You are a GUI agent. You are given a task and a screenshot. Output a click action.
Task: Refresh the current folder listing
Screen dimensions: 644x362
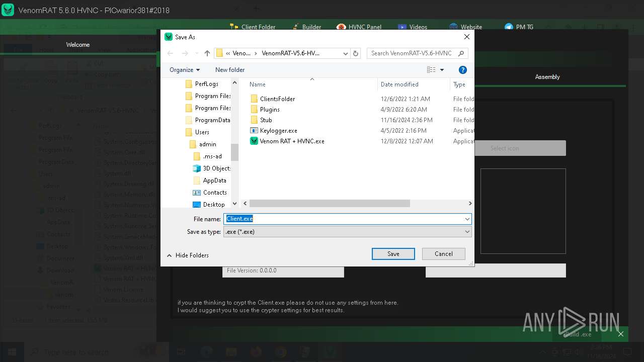(356, 53)
